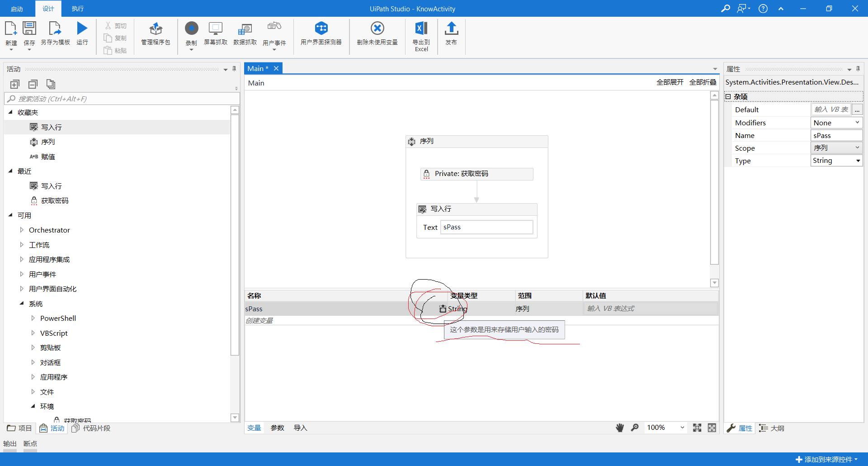Click 全部展开 to expand all activities

click(670, 83)
